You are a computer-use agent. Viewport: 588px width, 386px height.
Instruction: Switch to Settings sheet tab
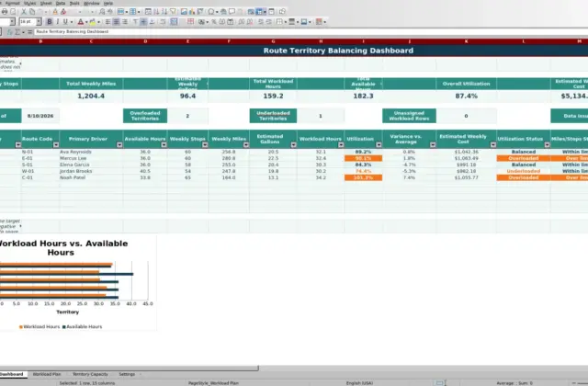tap(127, 374)
